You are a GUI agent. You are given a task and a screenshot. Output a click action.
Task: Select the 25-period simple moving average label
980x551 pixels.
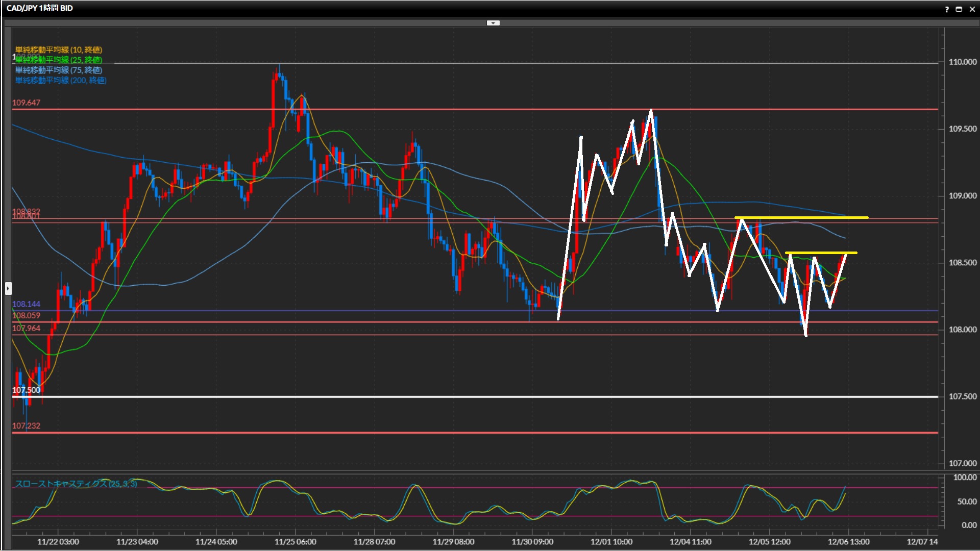tap(59, 60)
